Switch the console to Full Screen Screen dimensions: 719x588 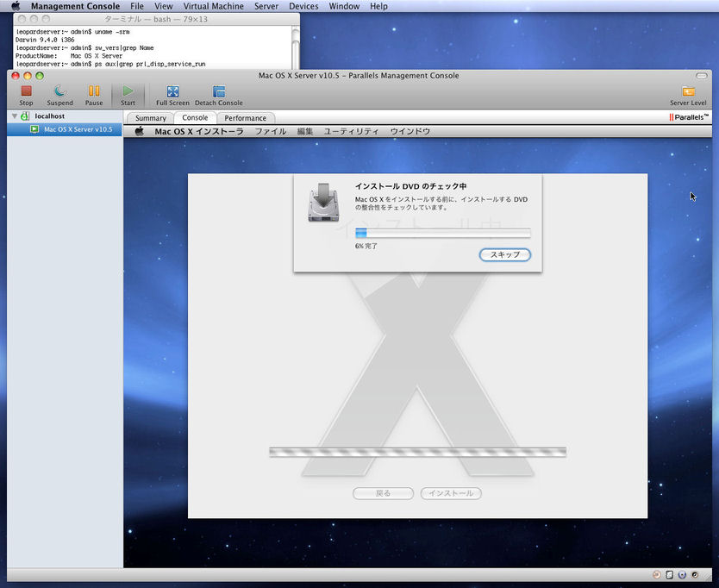172,91
